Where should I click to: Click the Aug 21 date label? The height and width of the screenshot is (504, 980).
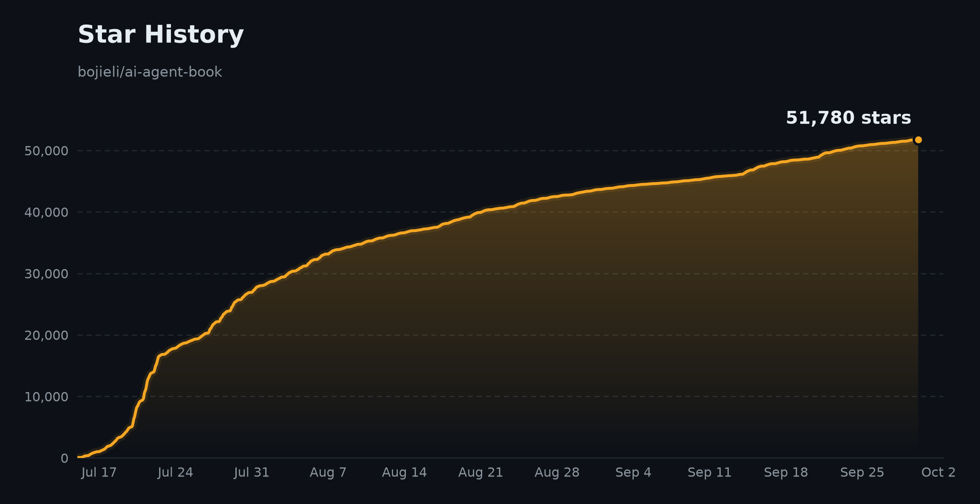point(481,473)
